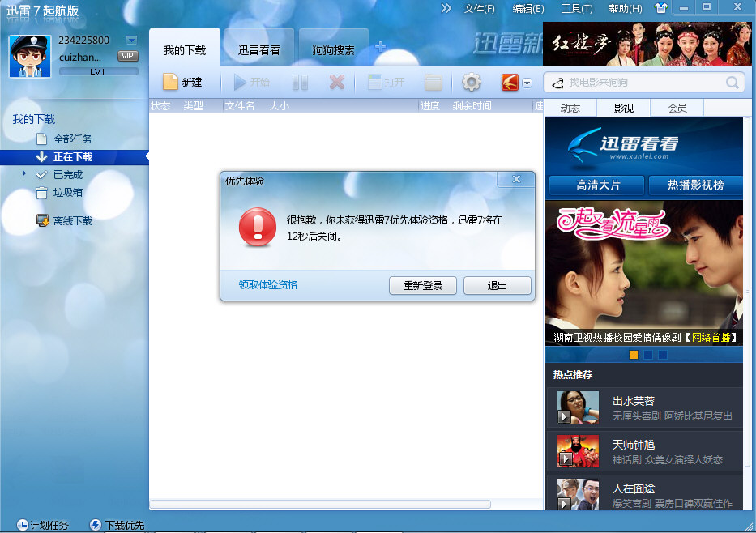
Task: Switch to the 会员 panel tab
Action: point(677,108)
